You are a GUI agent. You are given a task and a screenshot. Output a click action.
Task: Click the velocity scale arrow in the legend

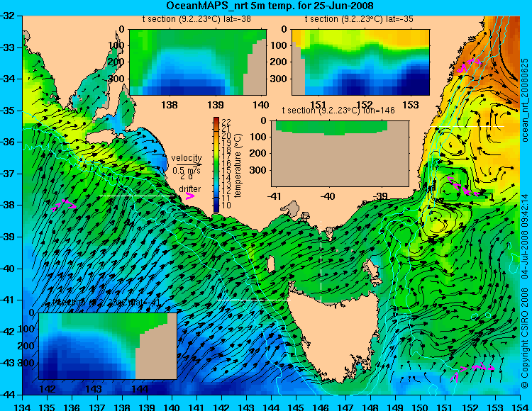point(189,165)
